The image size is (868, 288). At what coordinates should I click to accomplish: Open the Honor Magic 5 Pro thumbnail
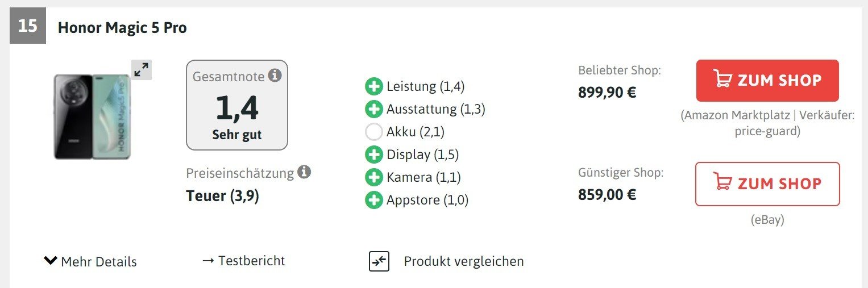92,117
